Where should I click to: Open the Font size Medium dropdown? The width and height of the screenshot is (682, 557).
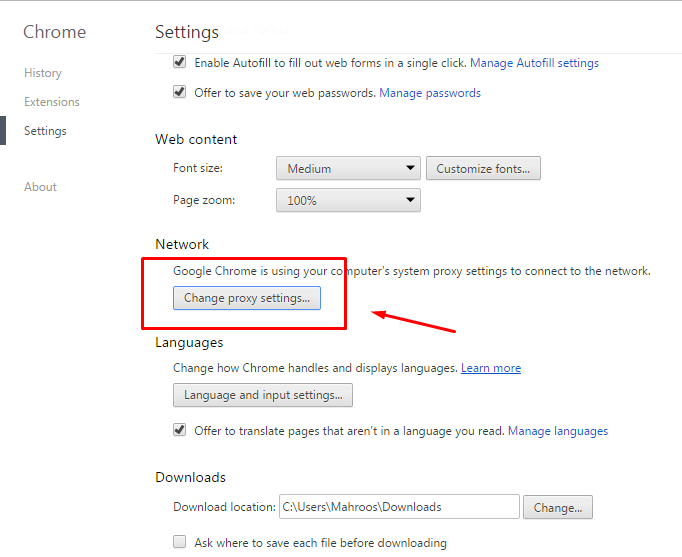coord(348,168)
